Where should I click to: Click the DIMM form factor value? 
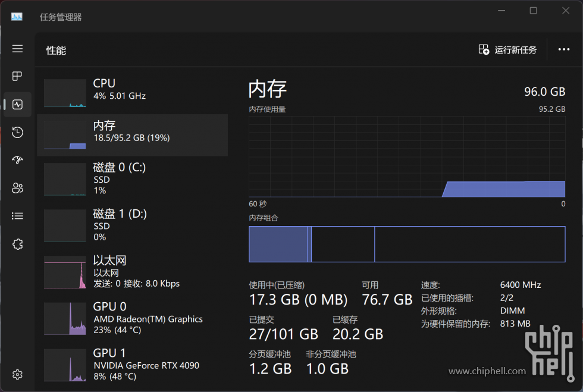point(512,311)
